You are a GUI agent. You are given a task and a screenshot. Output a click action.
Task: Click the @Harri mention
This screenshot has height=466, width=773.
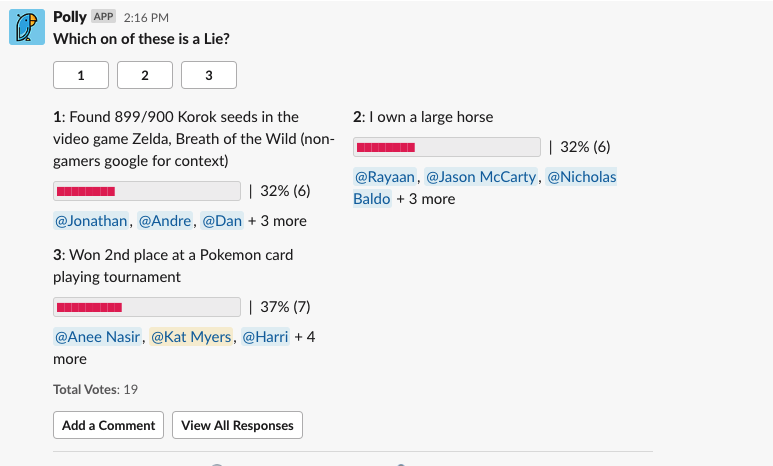click(x=265, y=337)
